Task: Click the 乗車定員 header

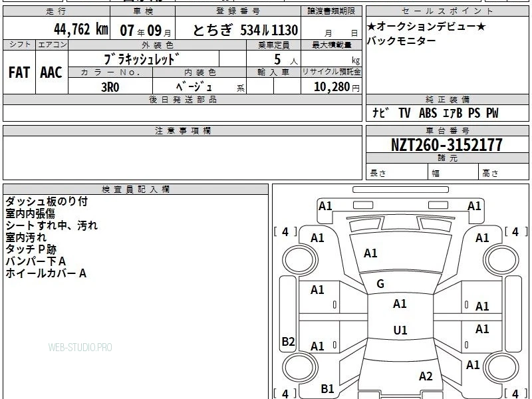Action: pos(273,45)
